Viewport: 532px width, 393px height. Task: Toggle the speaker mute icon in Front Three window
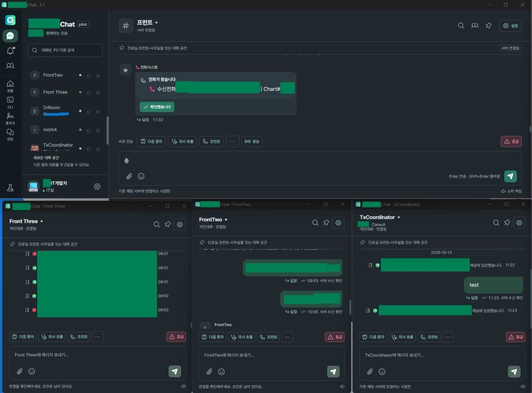(184, 386)
